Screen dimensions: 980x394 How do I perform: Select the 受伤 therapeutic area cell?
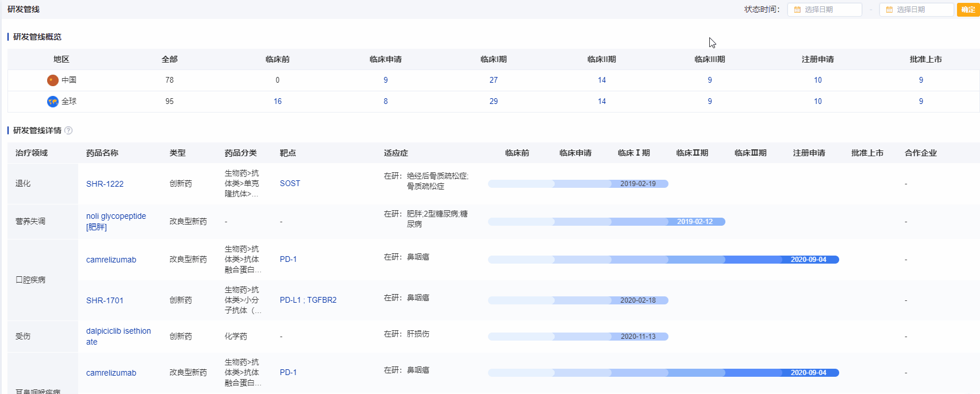[x=43, y=337]
